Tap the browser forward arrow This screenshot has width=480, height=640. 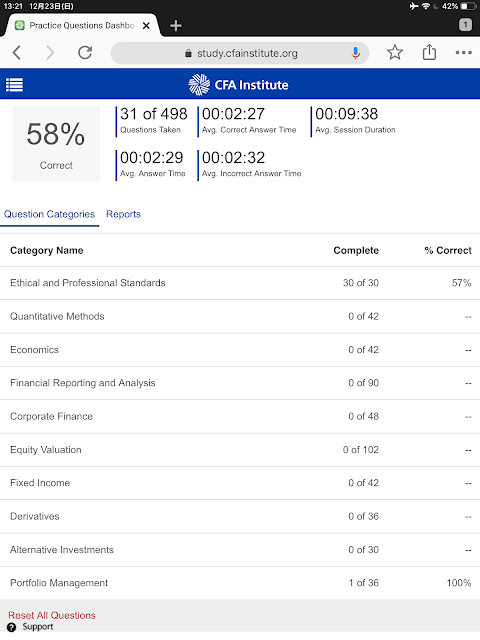pyautogui.click(x=50, y=53)
